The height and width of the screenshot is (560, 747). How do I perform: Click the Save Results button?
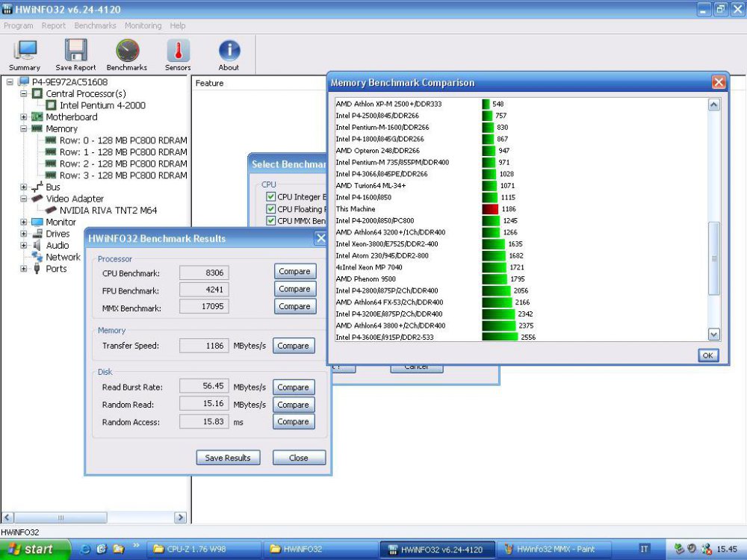tap(228, 458)
